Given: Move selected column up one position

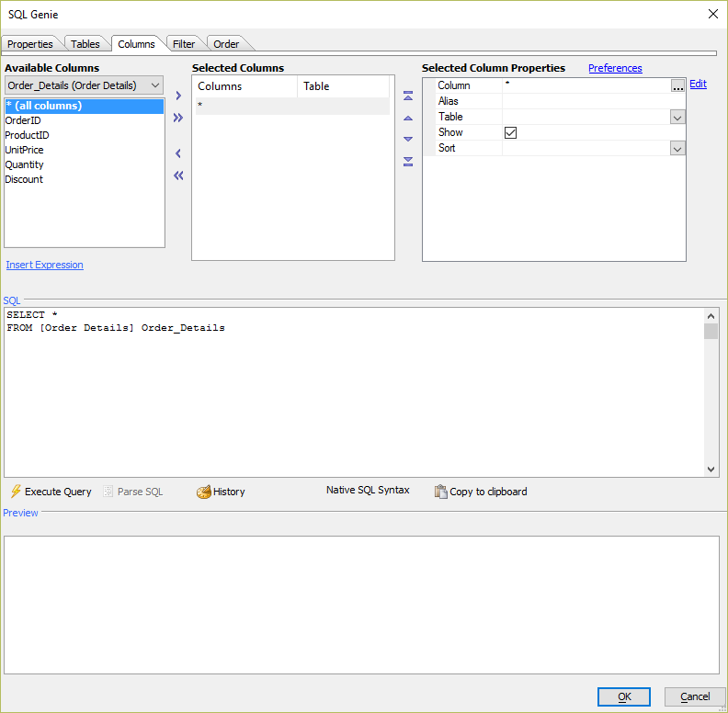Looking at the screenshot, I should click(x=408, y=119).
